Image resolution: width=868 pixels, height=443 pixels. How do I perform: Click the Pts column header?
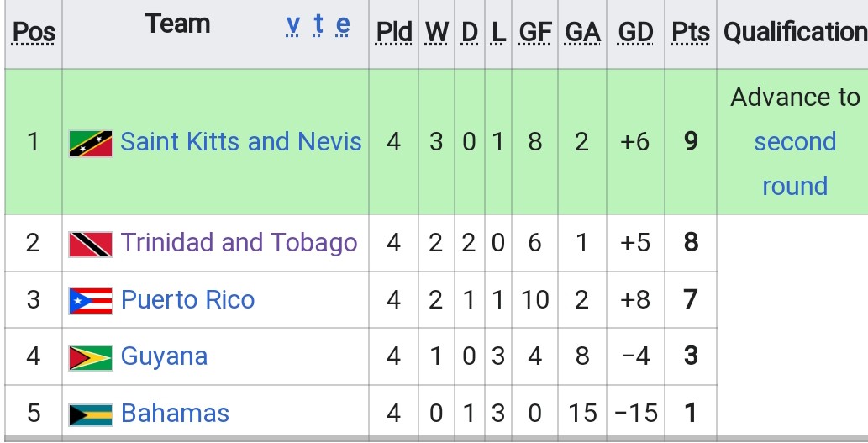691,32
